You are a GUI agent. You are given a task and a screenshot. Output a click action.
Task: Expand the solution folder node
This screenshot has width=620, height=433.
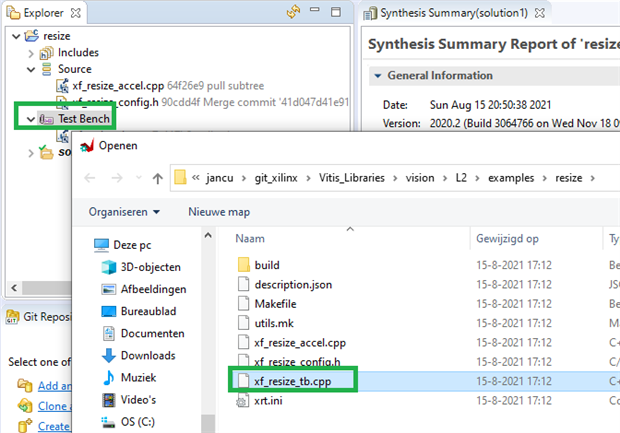click(x=31, y=153)
